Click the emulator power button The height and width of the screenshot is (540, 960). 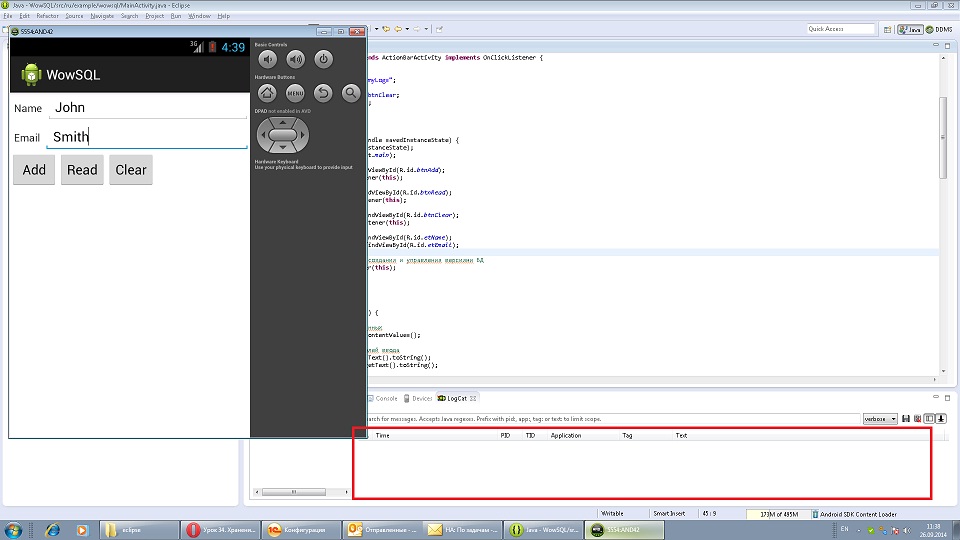point(323,59)
